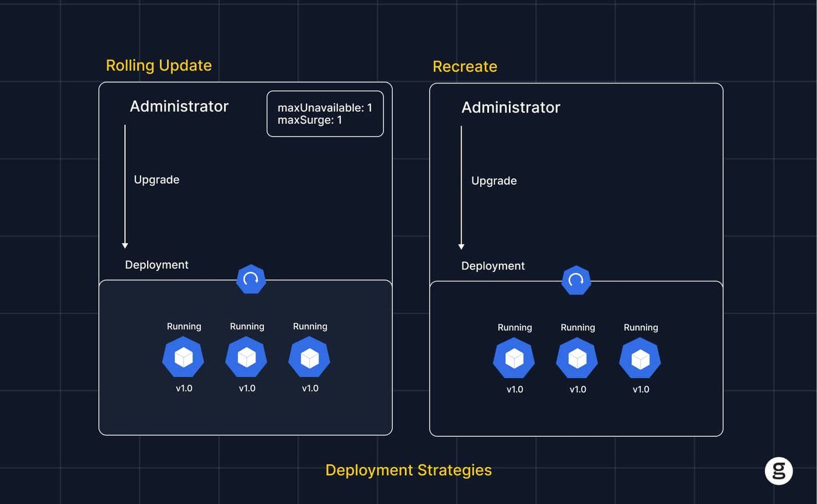Click the Recreate deployment refresh icon
The height and width of the screenshot is (504, 817).
[576, 281]
